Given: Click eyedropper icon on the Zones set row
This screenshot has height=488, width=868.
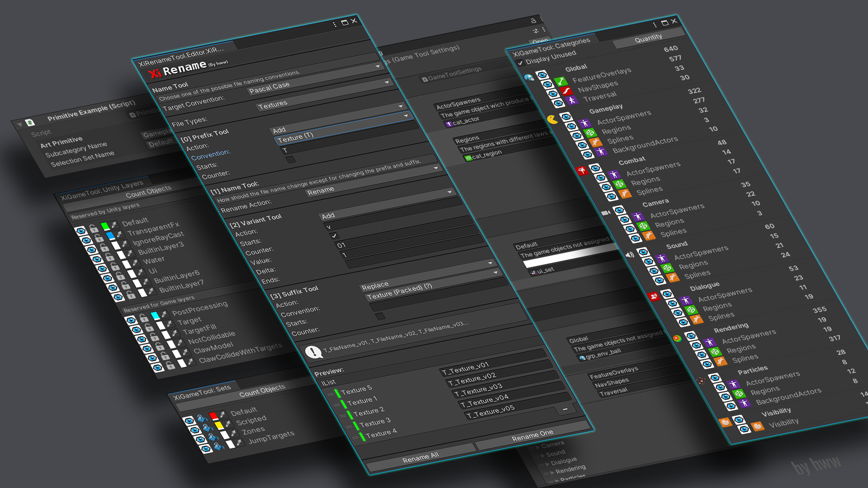Looking at the screenshot, I should tap(232, 434).
